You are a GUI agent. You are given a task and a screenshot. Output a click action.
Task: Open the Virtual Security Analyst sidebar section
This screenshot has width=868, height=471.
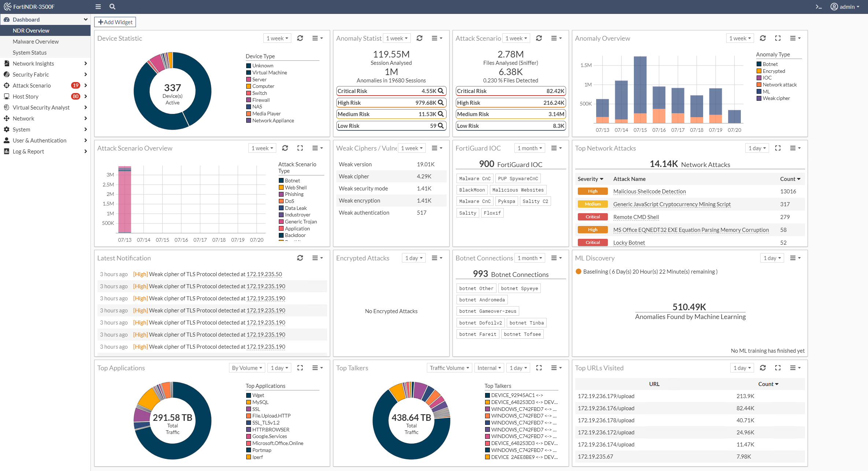(41, 107)
